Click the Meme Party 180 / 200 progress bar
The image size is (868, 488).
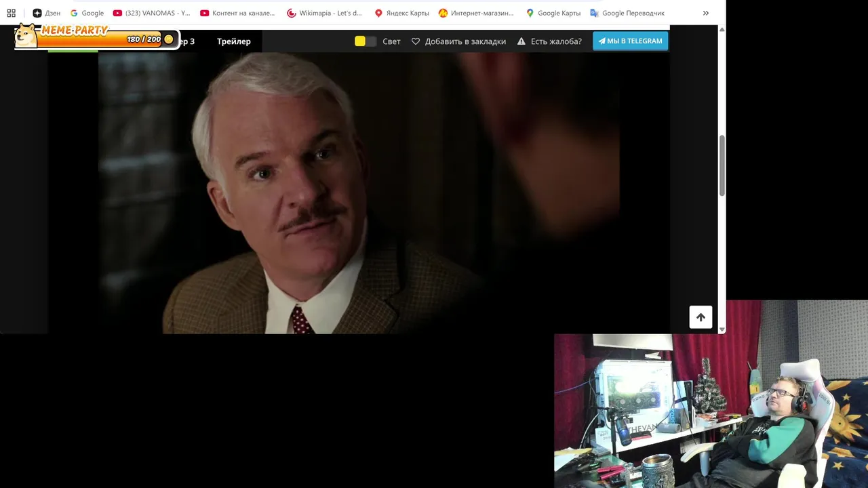[102, 39]
